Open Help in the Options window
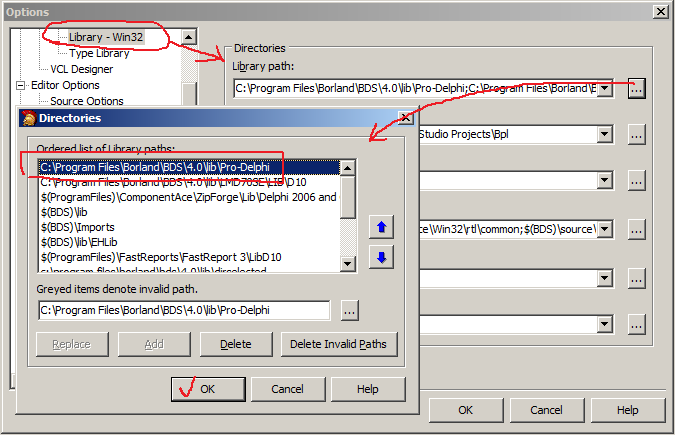 (x=628, y=410)
